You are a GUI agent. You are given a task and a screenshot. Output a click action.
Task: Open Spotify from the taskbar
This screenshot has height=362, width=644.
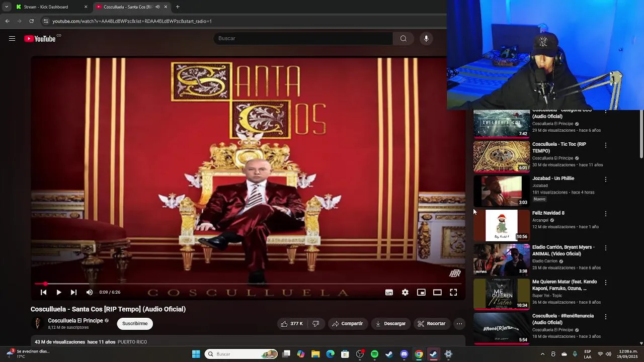click(x=374, y=354)
